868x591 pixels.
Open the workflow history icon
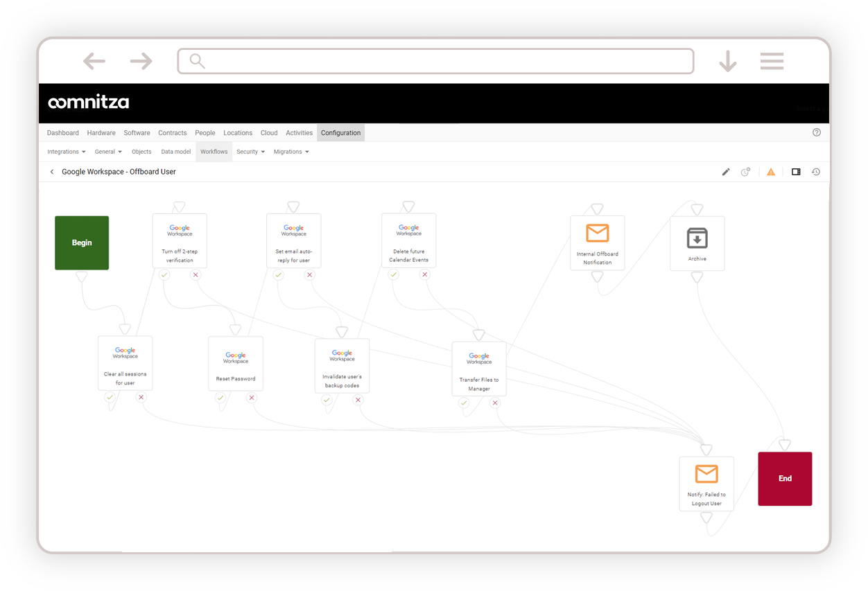point(816,172)
